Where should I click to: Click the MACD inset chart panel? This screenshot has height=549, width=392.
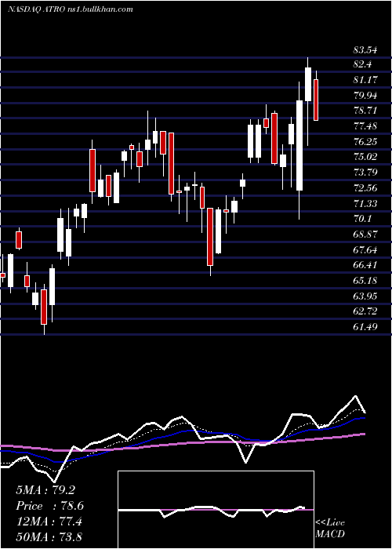click(216, 510)
